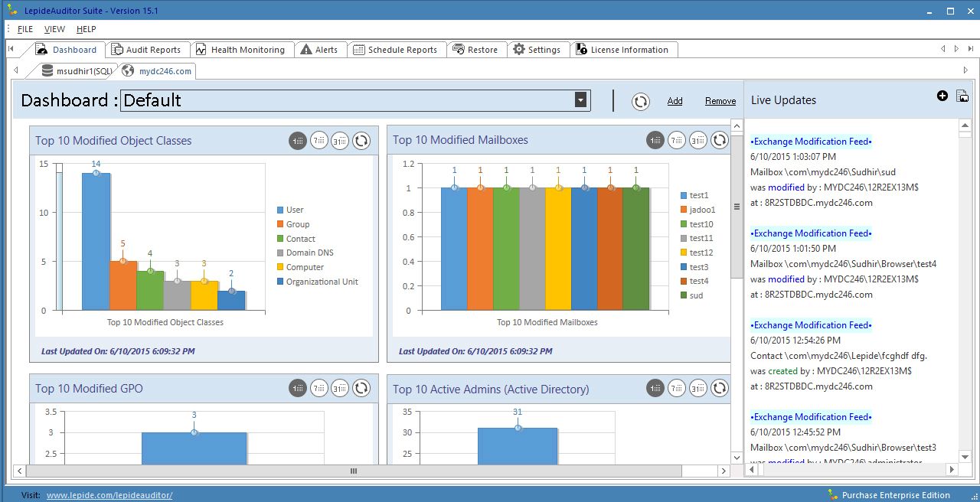Click the Top 10 Active Admins bar showing 31
The image size is (980, 502).
tap(518, 446)
